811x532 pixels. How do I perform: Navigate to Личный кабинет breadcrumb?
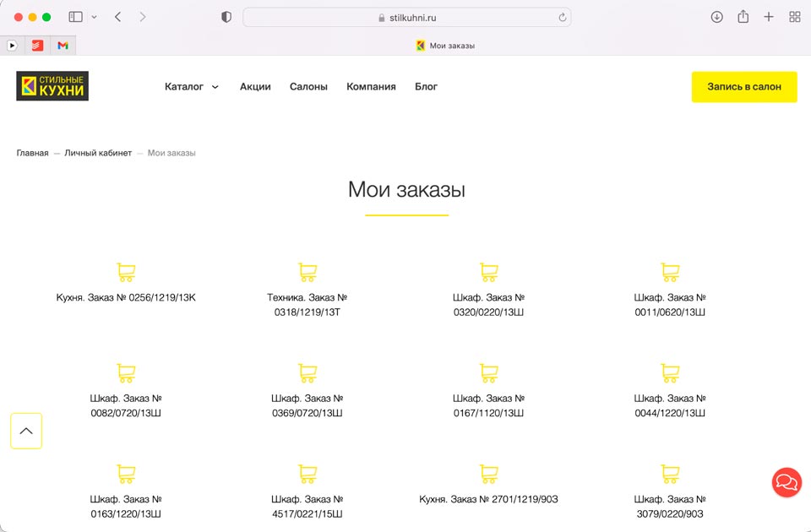pyautogui.click(x=98, y=153)
